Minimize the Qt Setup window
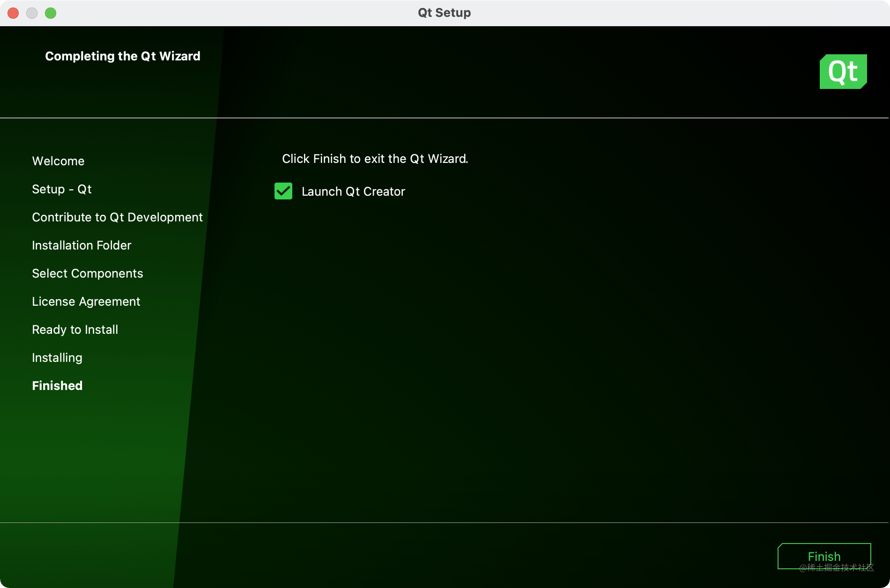The height and width of the screenshot is (588, 890). [x=32, y=13]
